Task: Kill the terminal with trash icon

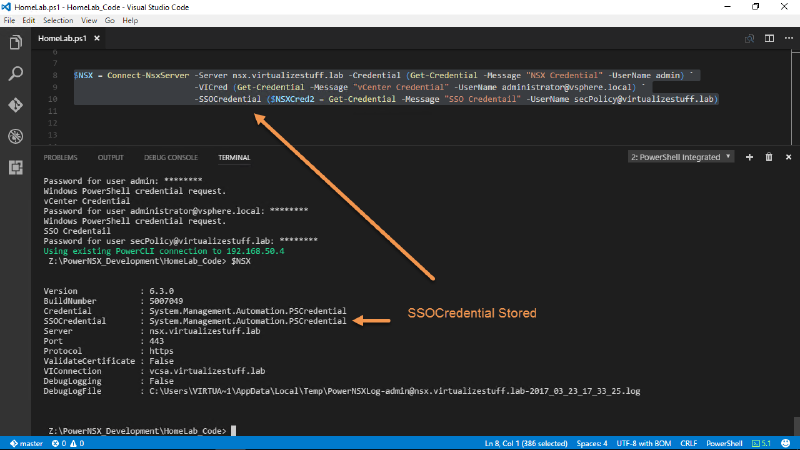Action: (x=769, y=157)
